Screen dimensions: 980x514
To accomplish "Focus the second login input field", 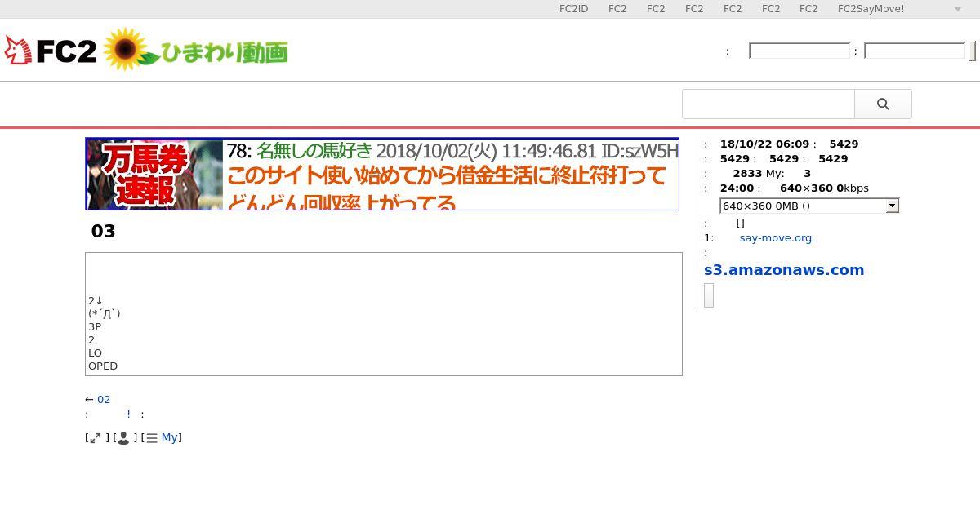I will coord(915,51).
